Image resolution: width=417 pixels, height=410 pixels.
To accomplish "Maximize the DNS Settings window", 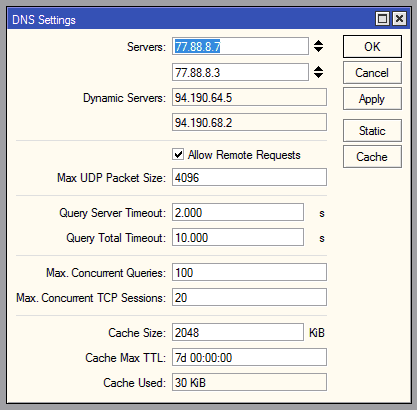I will click(382, 18).
